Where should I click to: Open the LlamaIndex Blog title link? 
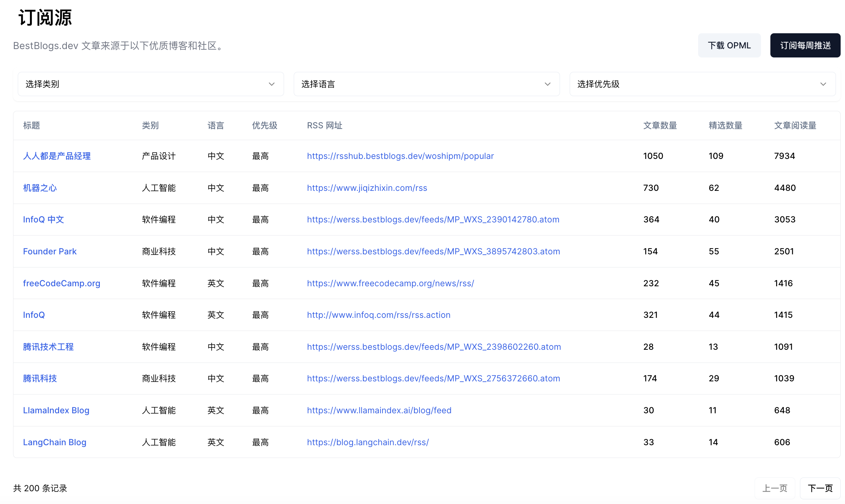pos(56,410)
